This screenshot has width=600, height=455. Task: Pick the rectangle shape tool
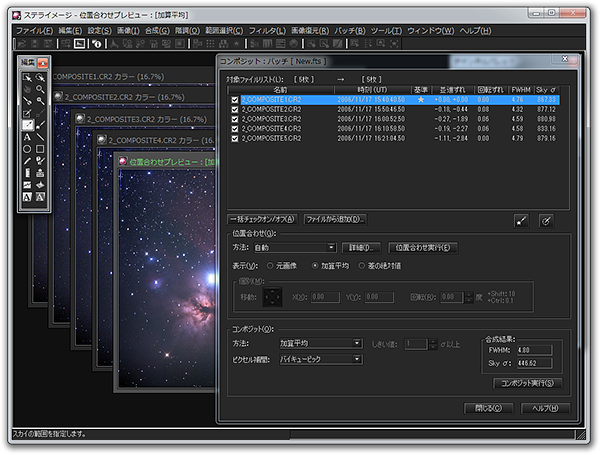[x=40, y=149]
